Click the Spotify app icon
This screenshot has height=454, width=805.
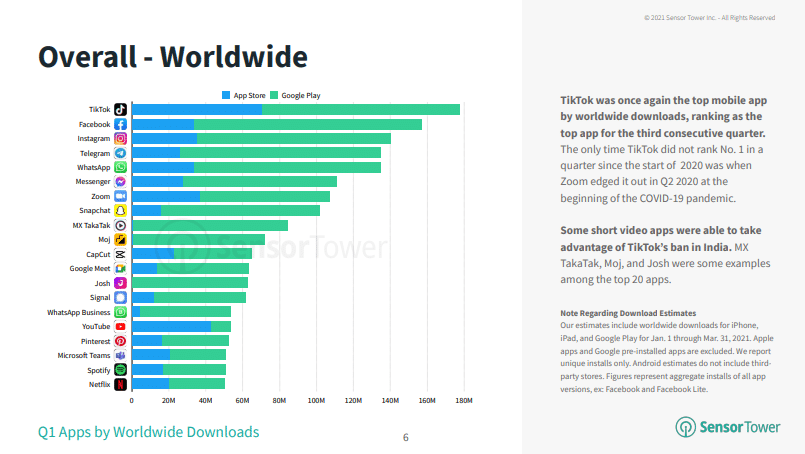(x=120, y=370)
